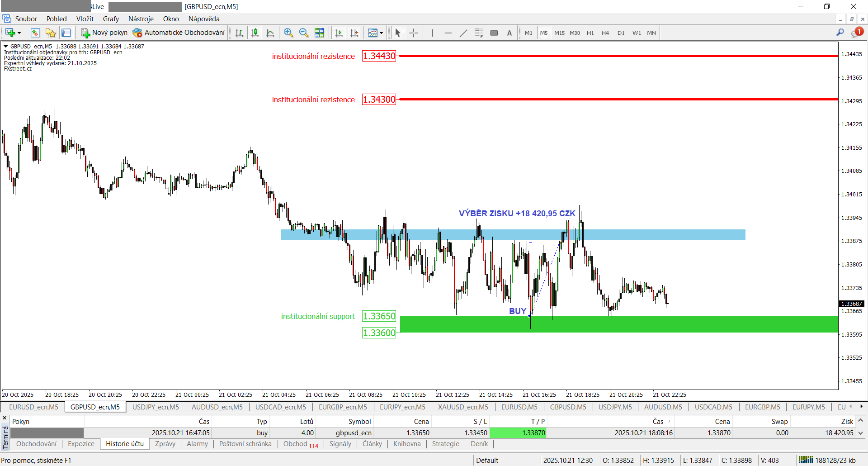Open the Signály terminal tab

click(x=340, y=444)
